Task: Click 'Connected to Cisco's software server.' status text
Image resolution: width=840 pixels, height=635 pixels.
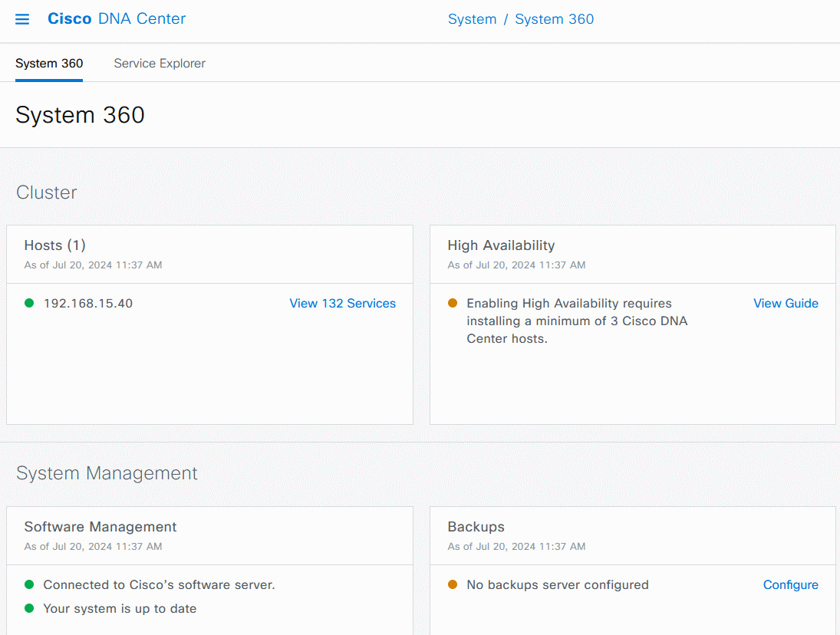Action: (x=159, y=584)
